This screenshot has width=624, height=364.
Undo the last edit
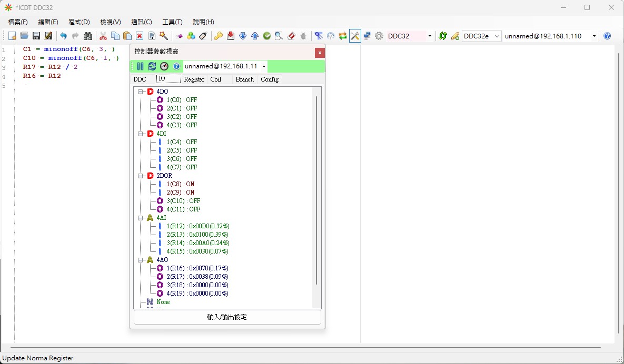point(63,36)
